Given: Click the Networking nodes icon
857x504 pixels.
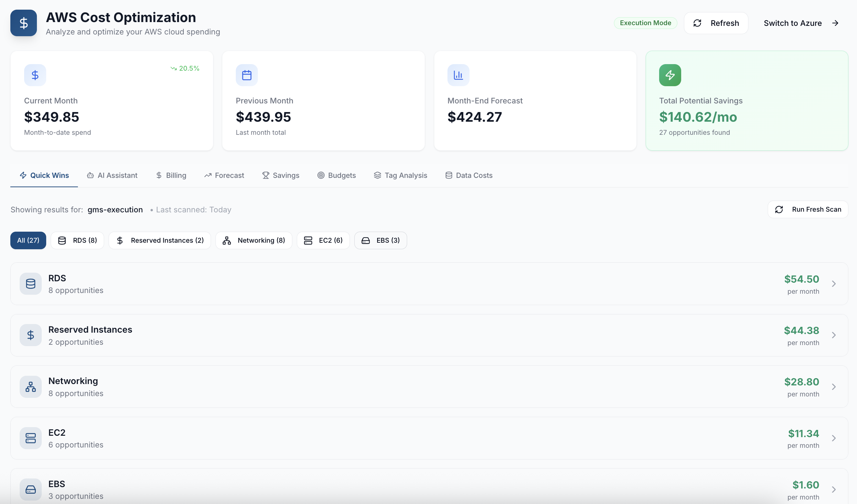Looking at the screenshot, I should click(30, 386).
